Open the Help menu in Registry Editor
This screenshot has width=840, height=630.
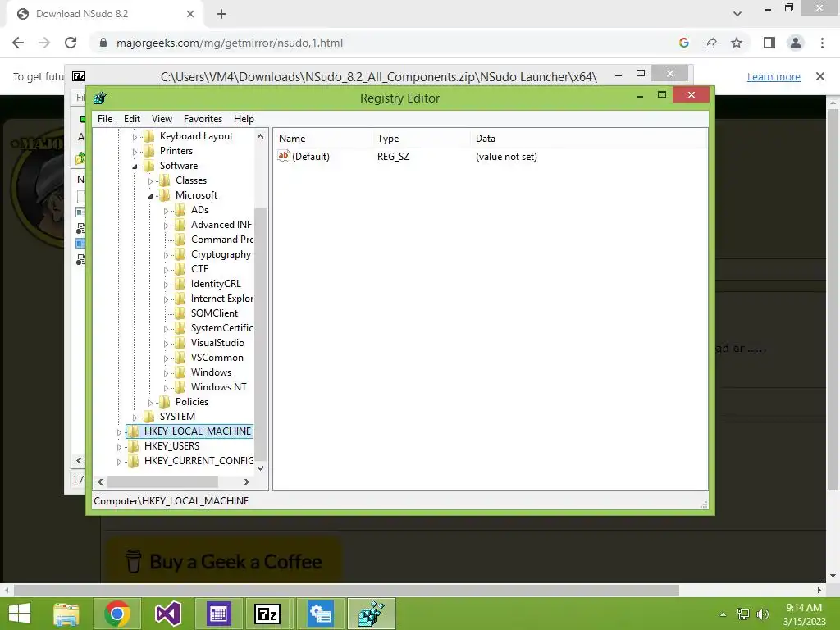click(x=244, y=119)
